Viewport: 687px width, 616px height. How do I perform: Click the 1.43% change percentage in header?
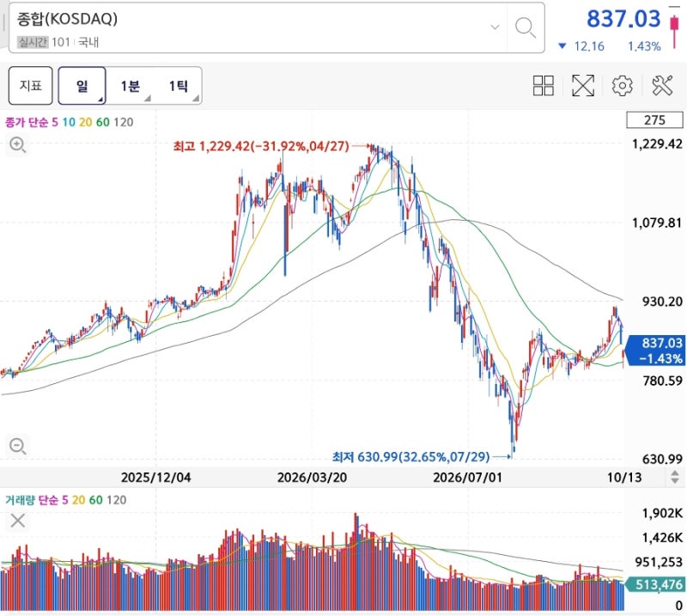tap(644, 46)
